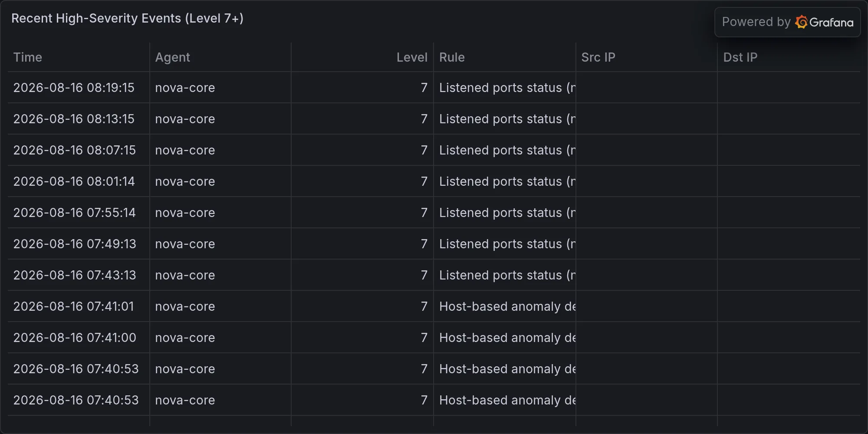Sort table by Time column header
This screenshot has width=868, height=434.
tap(28, 57)
